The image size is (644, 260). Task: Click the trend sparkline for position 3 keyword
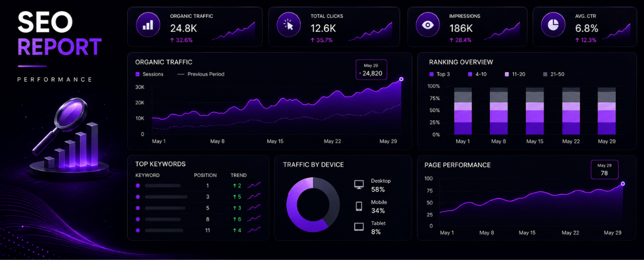coord(254,196)
